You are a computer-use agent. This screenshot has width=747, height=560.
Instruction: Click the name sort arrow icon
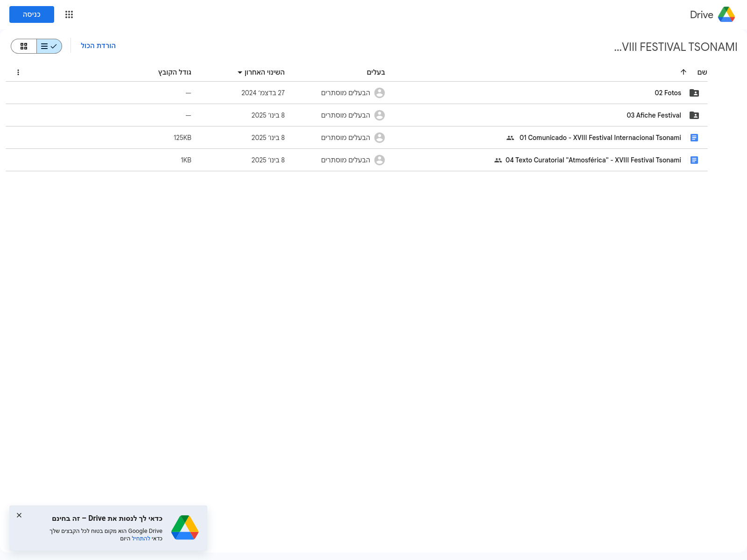684,72
